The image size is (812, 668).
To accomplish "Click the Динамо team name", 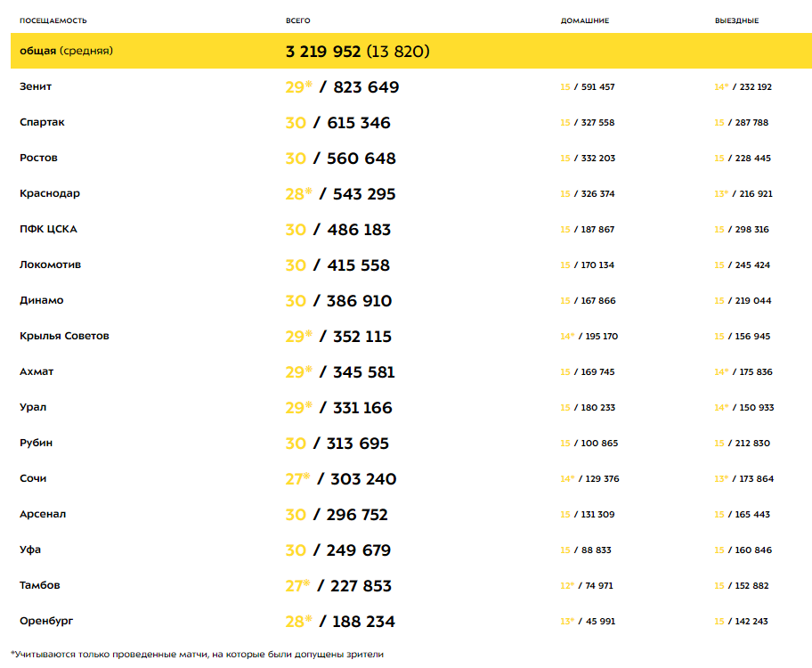I will point(42,300).
